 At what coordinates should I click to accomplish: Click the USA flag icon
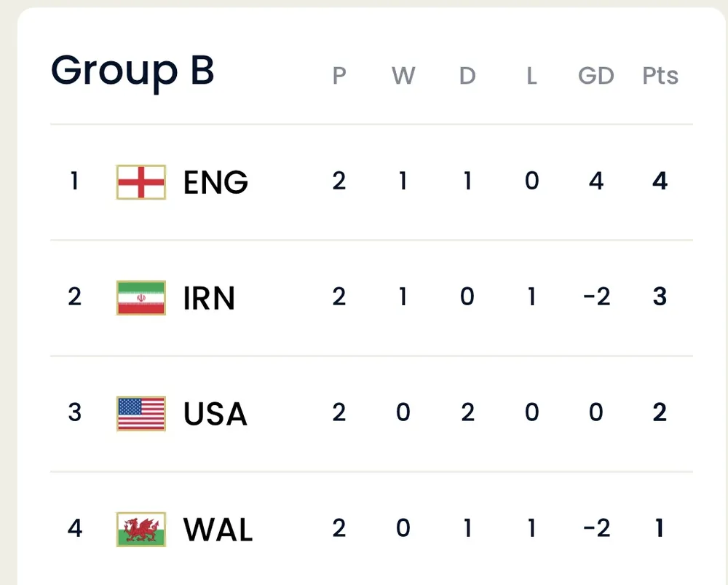coord(141,414)
